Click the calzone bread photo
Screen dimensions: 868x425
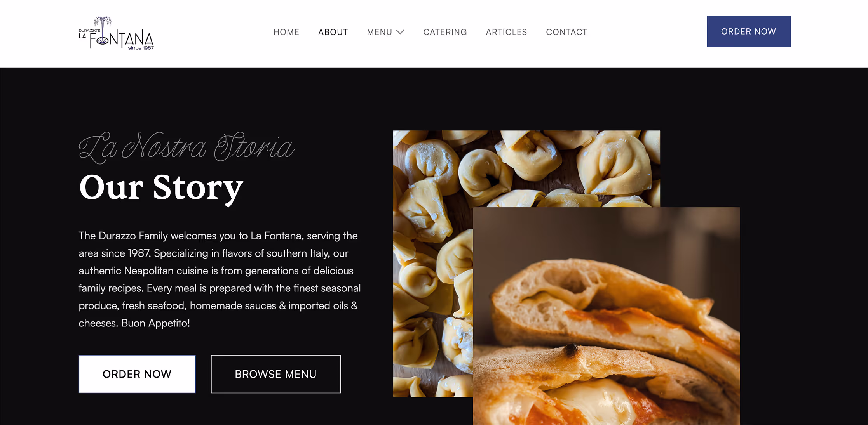click(606, 316)
